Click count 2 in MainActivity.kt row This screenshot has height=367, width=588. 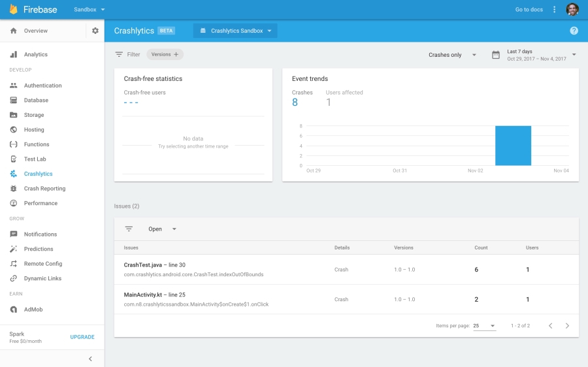tap(476, 300)
